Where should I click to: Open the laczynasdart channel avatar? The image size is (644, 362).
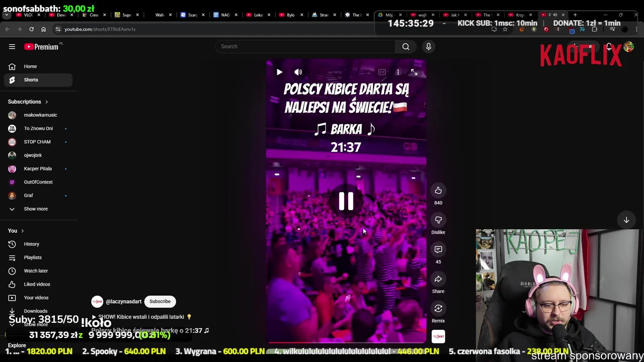97,302
